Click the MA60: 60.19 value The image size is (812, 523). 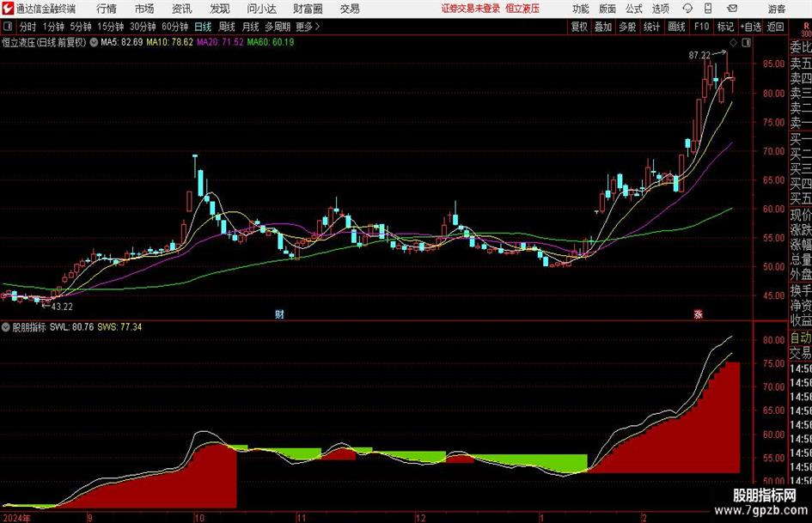point(271,42)
